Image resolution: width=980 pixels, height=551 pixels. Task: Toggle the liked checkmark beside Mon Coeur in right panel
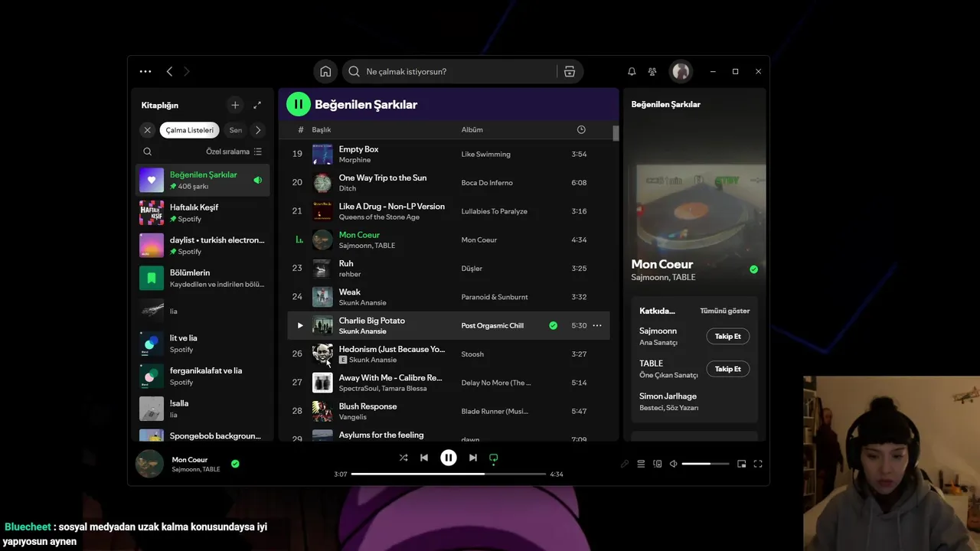coord(753,269)
